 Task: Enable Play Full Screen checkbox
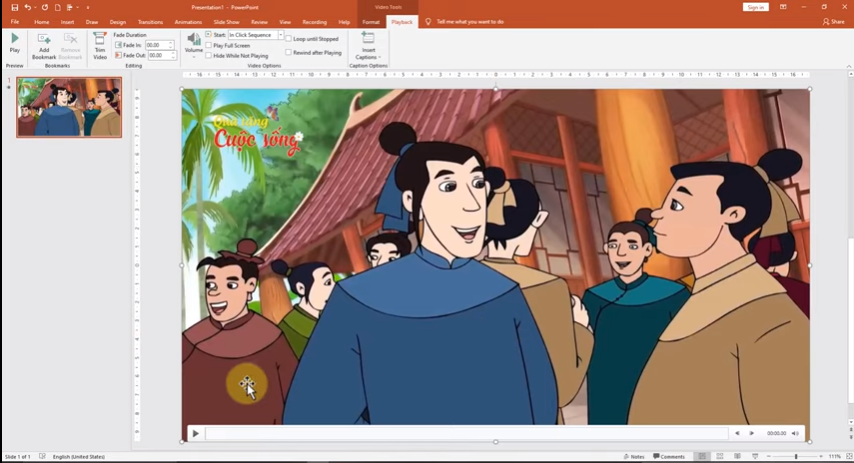[209, 45]
